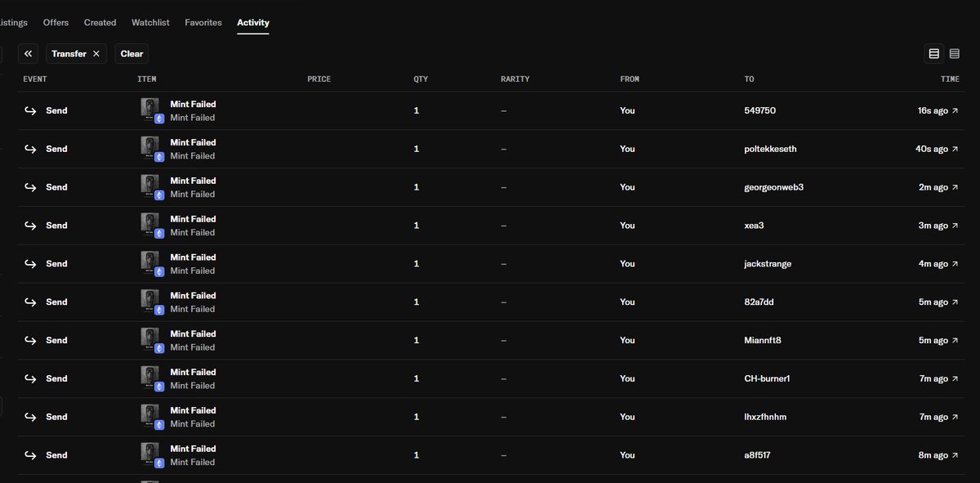The height and width of the screenshot is (483, 980).
Task: Open external transaction link for 40s ago
Action: pyautogui.click(x=955, y=149)
